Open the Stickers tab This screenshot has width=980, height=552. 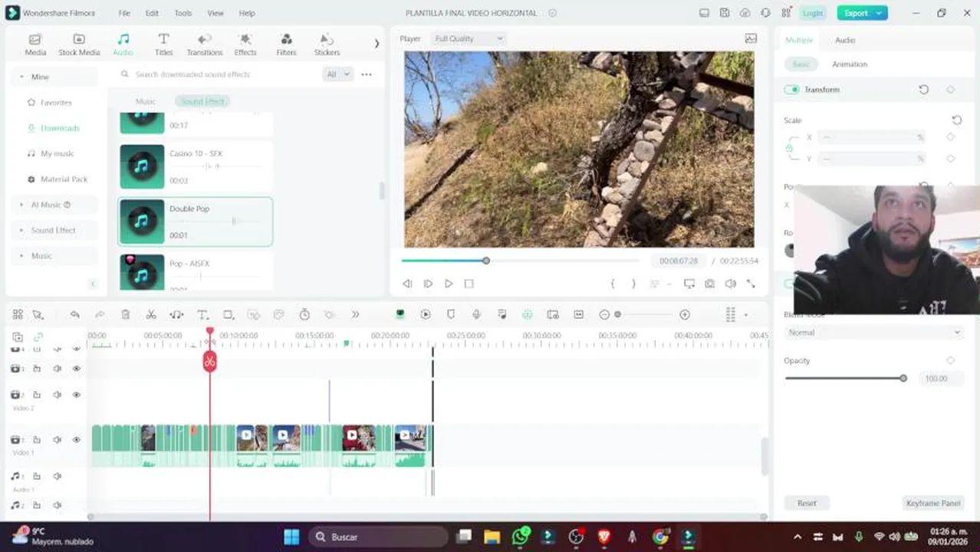(x=327, y=45)
